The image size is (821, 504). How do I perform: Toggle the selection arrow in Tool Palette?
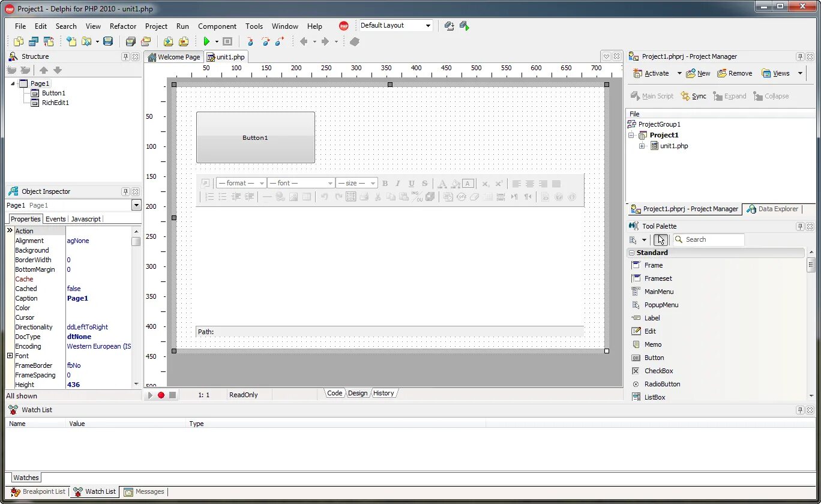click(660, 239)
